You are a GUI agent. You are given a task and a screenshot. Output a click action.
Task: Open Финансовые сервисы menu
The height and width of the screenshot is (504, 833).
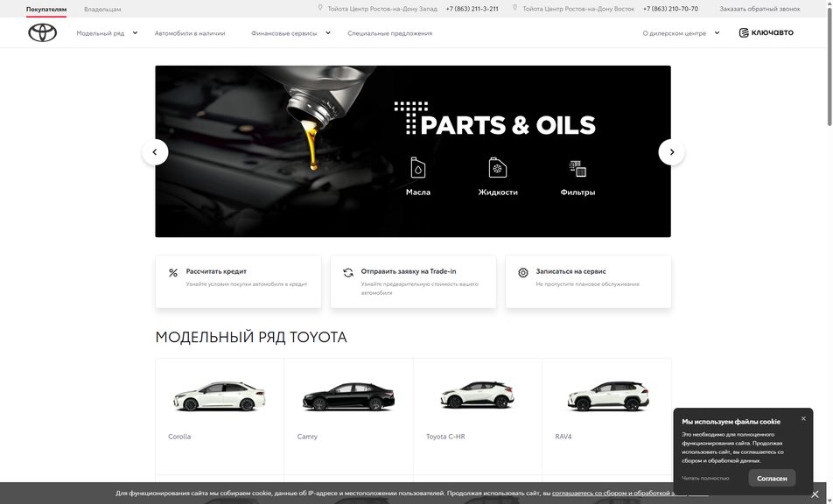(284, 33)
